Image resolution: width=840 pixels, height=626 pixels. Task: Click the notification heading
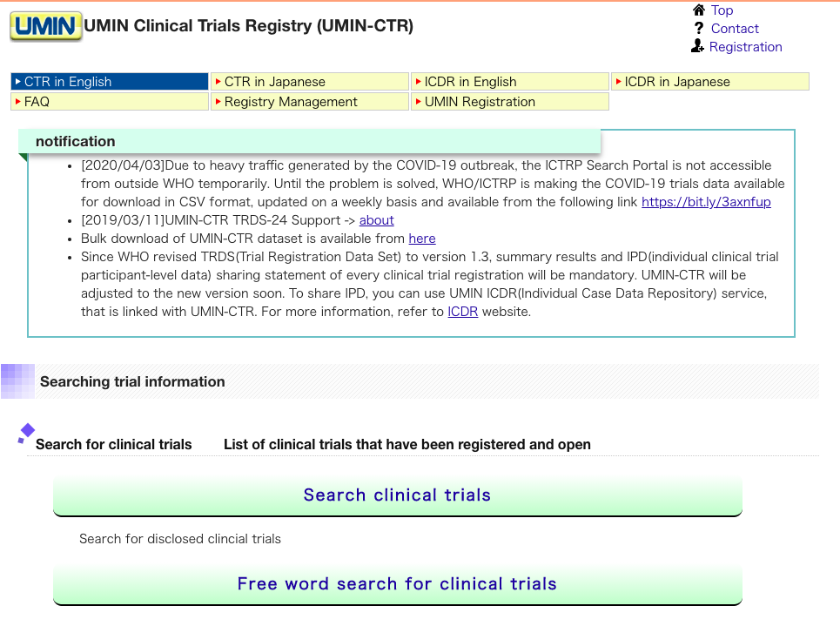point(76,142)
